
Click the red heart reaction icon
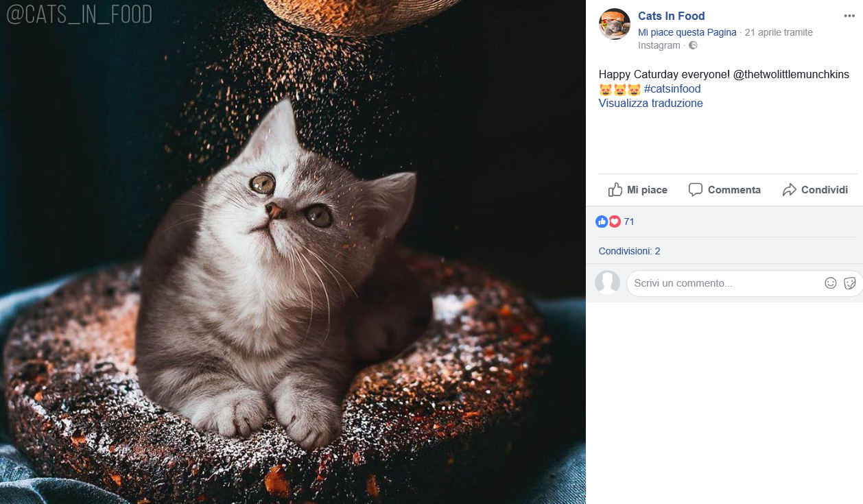pyautogui.click(x=615, y=221)
